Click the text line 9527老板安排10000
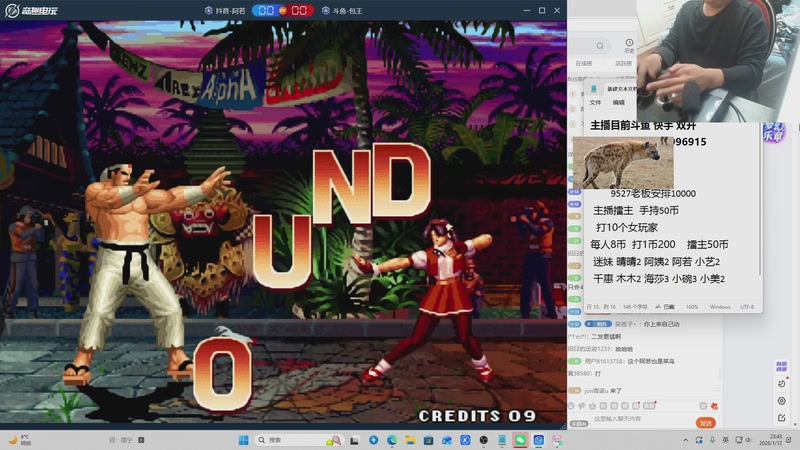Image resolution: width=800 pixels, height=450 pixels. pyautogui.click(x=653, y=193)
